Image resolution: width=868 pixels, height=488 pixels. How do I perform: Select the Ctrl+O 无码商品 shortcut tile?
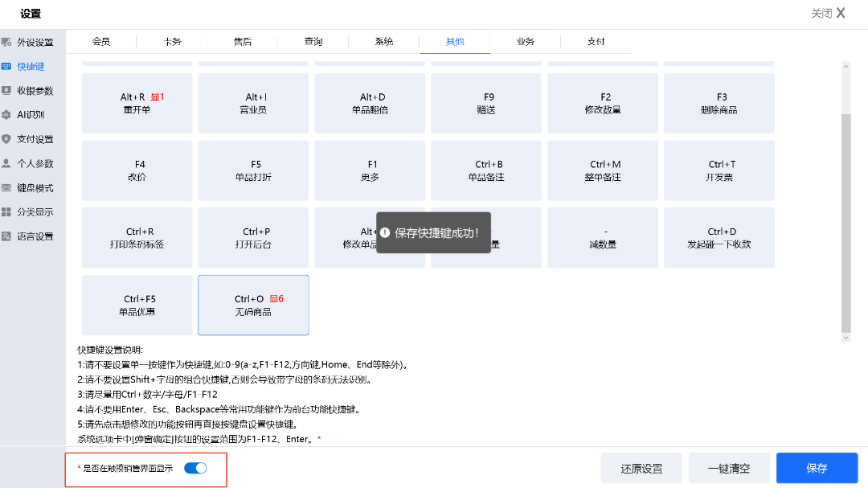253,305
